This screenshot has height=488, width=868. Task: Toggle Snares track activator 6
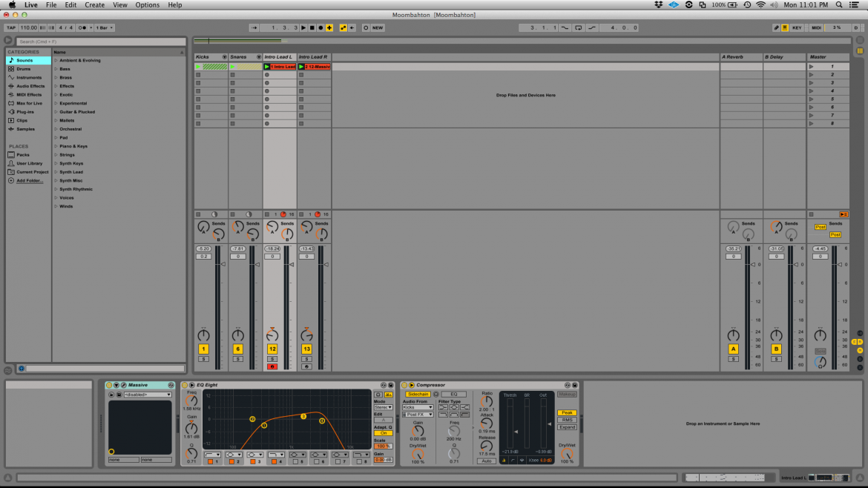(238, 349)
